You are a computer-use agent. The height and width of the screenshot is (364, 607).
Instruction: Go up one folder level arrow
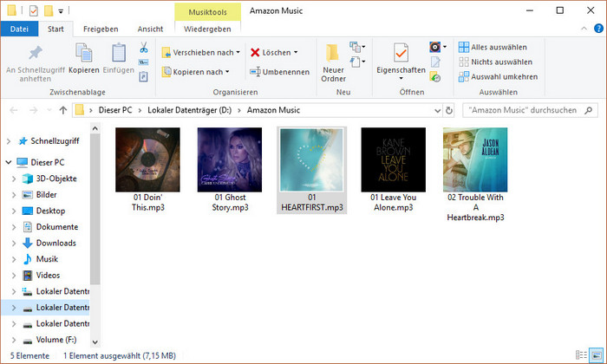click(63, 110)
